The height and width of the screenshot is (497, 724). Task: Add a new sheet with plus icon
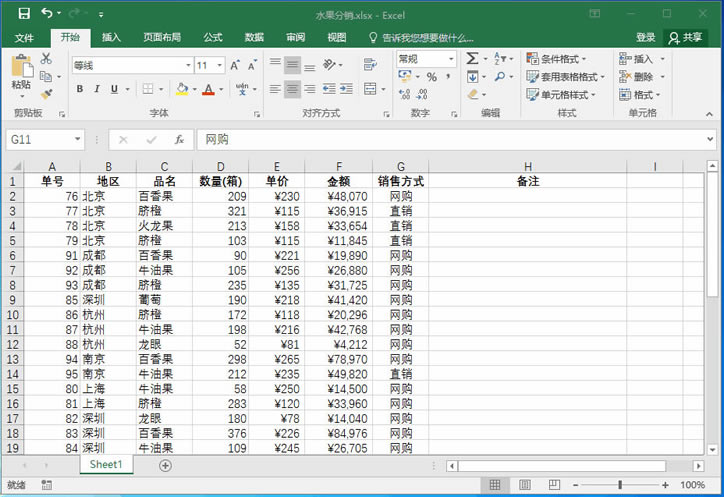[165, 465]
